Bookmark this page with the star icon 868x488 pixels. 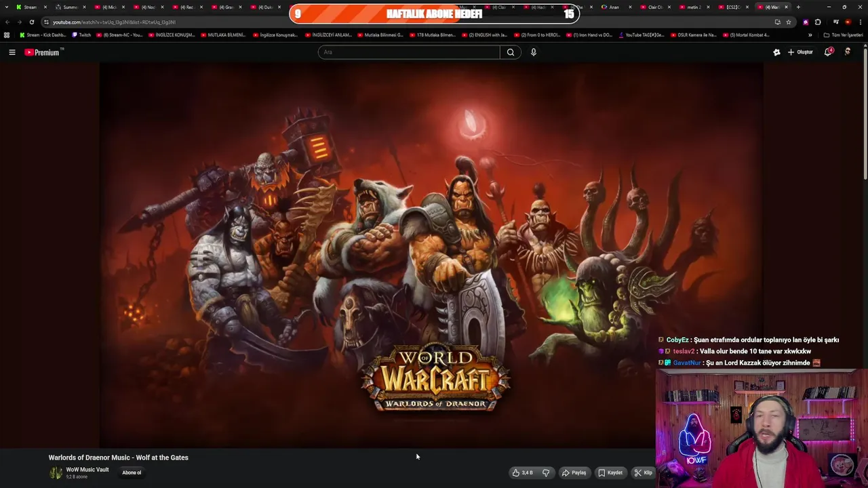pos(789,22)
